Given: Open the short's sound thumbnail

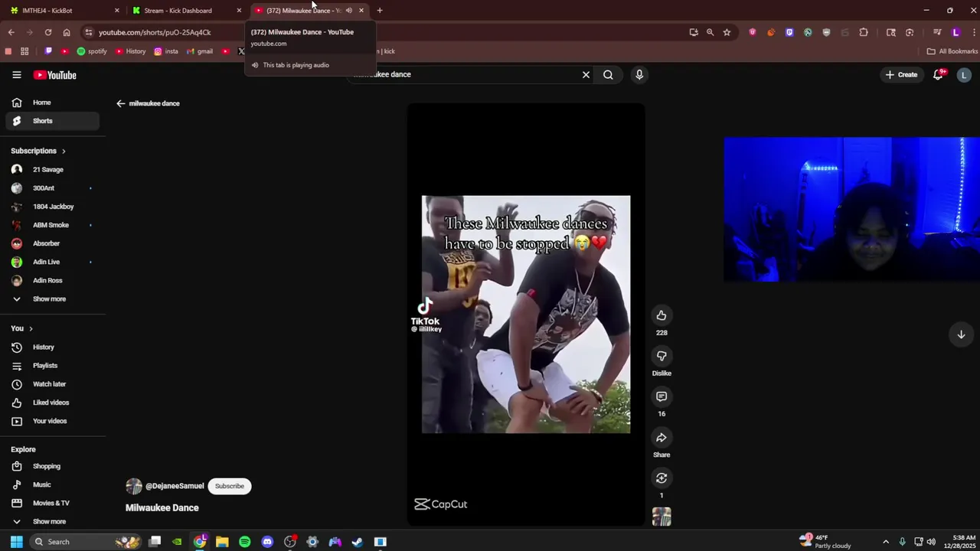Looking at the screenshot, I should point(661,517).
